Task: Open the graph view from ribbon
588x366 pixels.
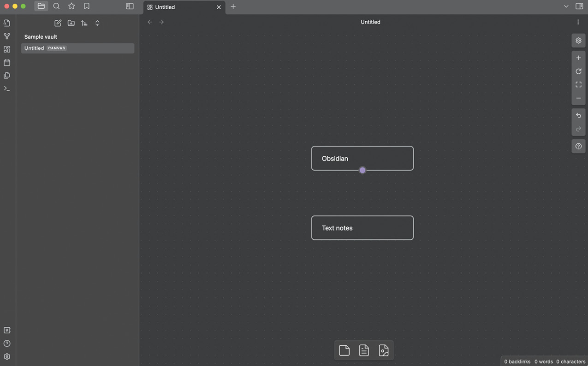Action: 7,36
